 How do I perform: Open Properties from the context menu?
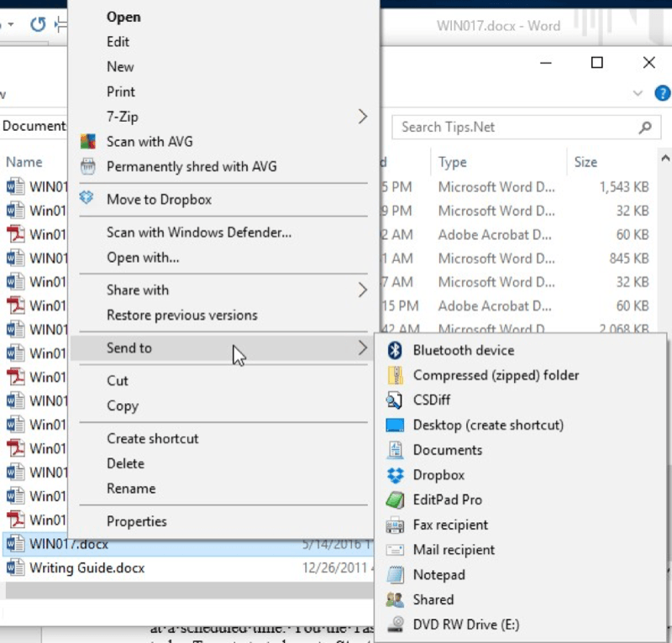coord(137,521)
